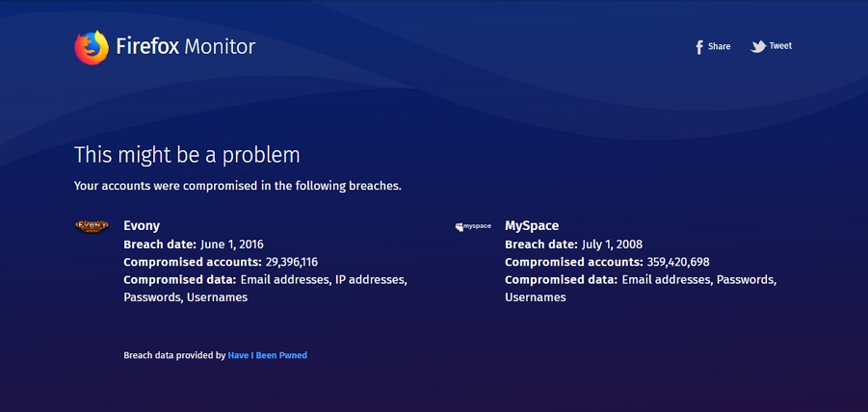
Task: Click the Tweet text link
Action: coord(780,46)
